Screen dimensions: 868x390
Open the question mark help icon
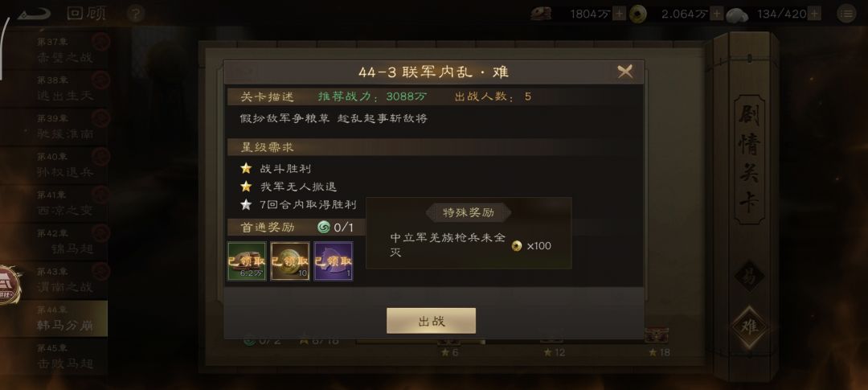click(x=136, y=14)
